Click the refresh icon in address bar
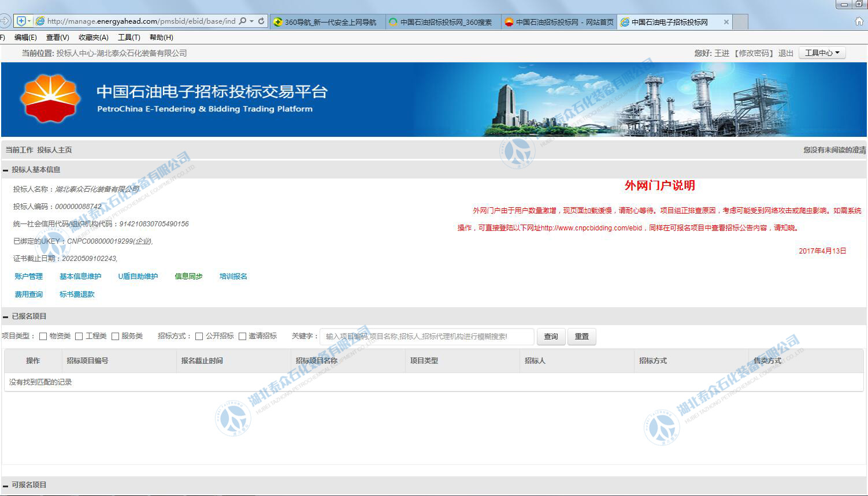Screen dimensions: 868x496 click(261, 21)
